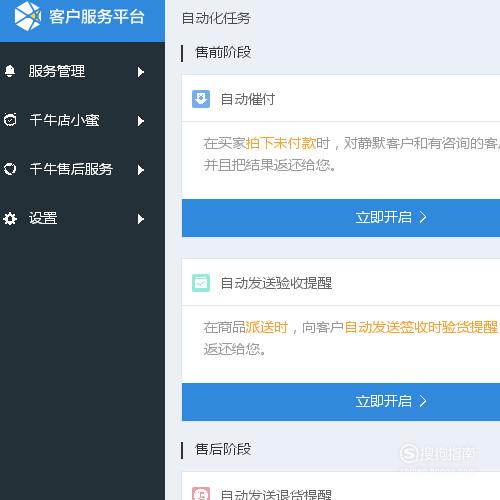Screen dimensions: 500x500
Task: Click the 客户服务平台 header title
Action: tap(97, 17)
